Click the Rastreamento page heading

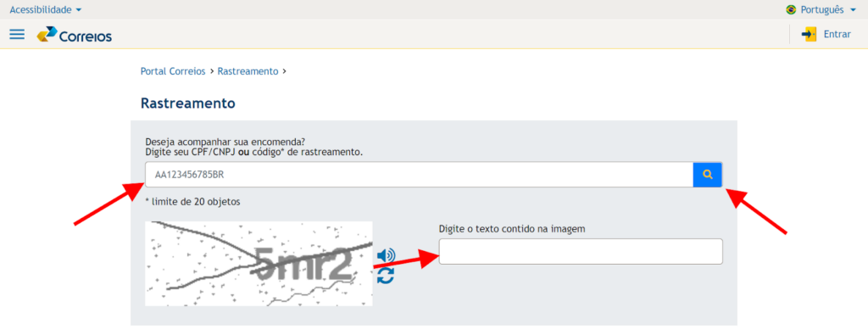pyautogui.click(x=188, y=103)
